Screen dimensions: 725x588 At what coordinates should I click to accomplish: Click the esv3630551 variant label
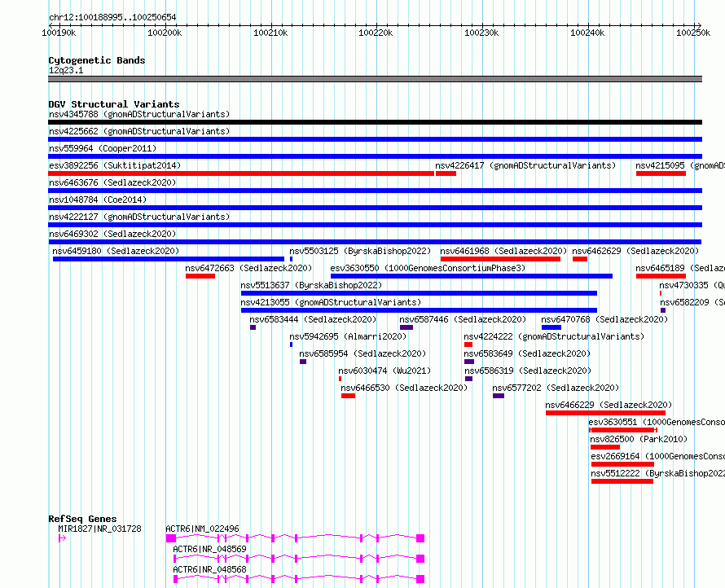click(657, 422)
